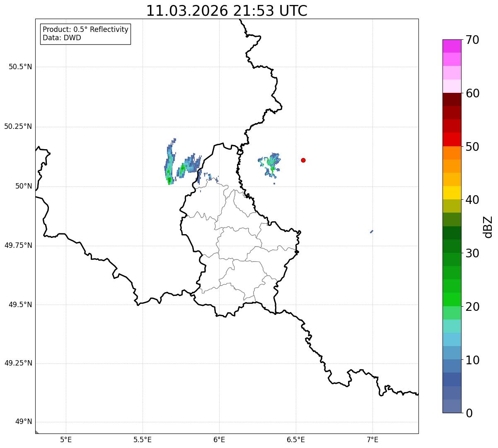Click the "6.5°E" longitude label
Viewport: 498px width, 448px height.
pos(296,439)
